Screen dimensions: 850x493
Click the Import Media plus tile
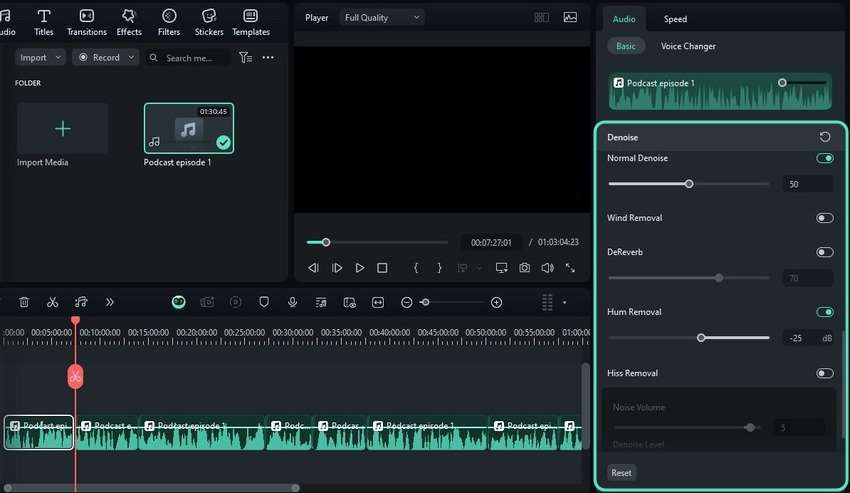tap(62, 129)
